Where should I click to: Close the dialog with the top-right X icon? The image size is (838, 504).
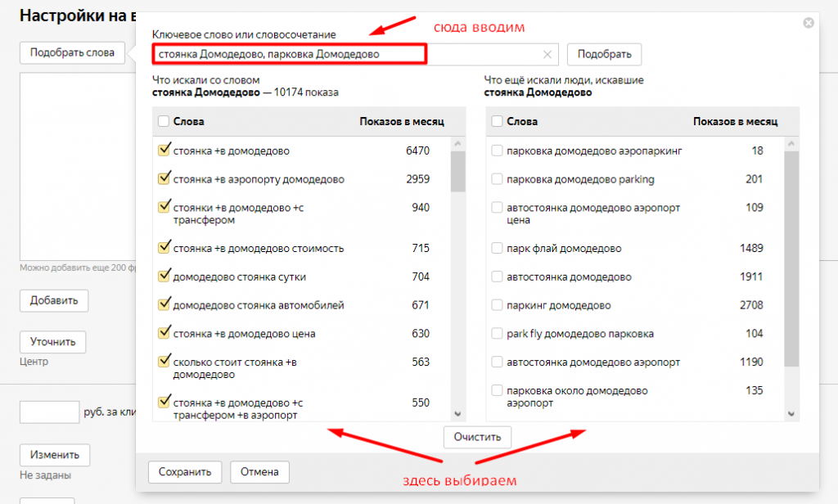click(x=809, y=23)
